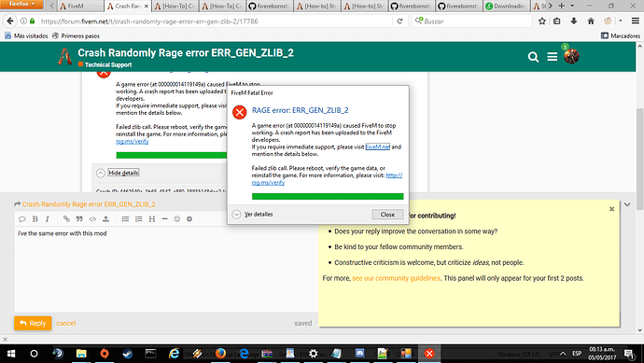Select the first [How-To] C tab
This screenshot has width=644, height=363.
click(175, 6)
